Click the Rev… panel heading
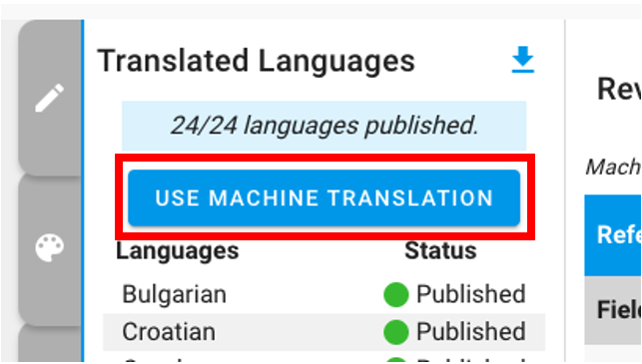Image resolution: width=642 pixels, height=364 pixels. pos(619,89)
